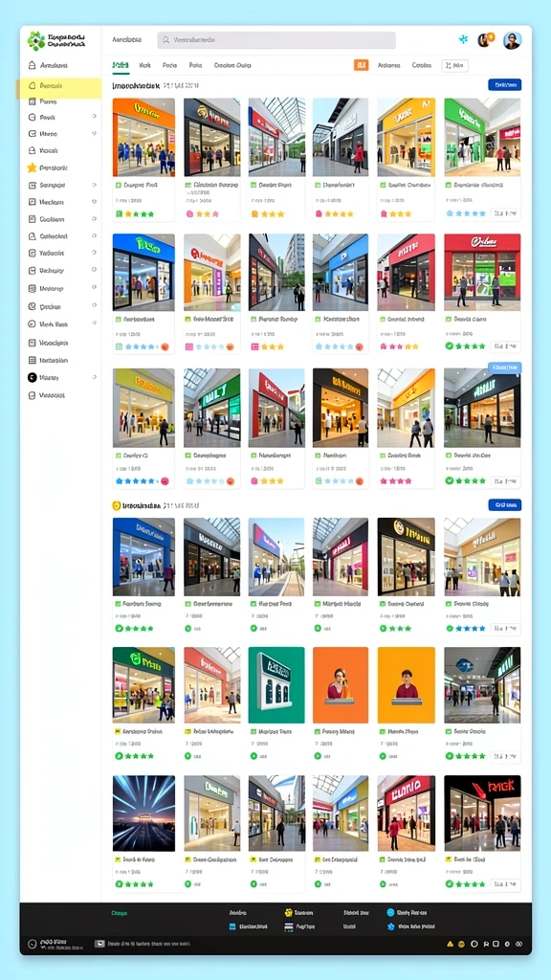The height and width of the screenshot is (980, 551).
Task: Open the orange card showing a woman at desk
Action: tap(341, 685)
